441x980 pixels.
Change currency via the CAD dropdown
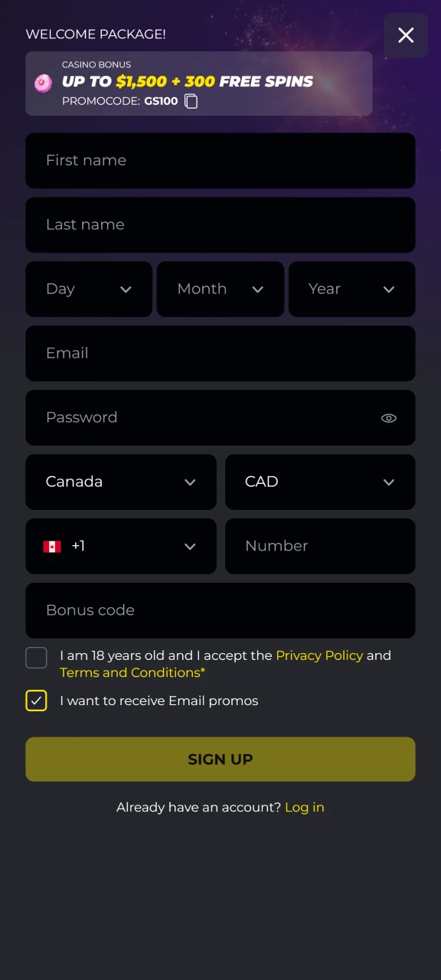tap(320, 482)
